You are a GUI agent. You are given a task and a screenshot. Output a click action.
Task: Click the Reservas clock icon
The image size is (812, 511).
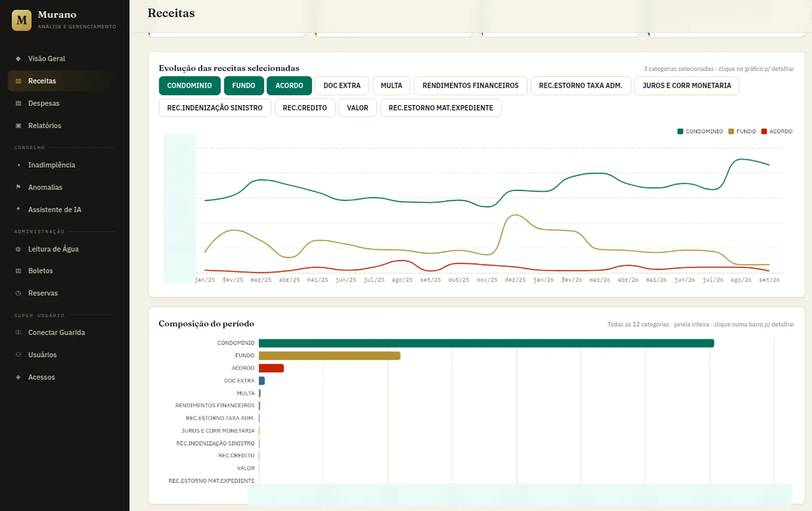[x=18, y=293]
